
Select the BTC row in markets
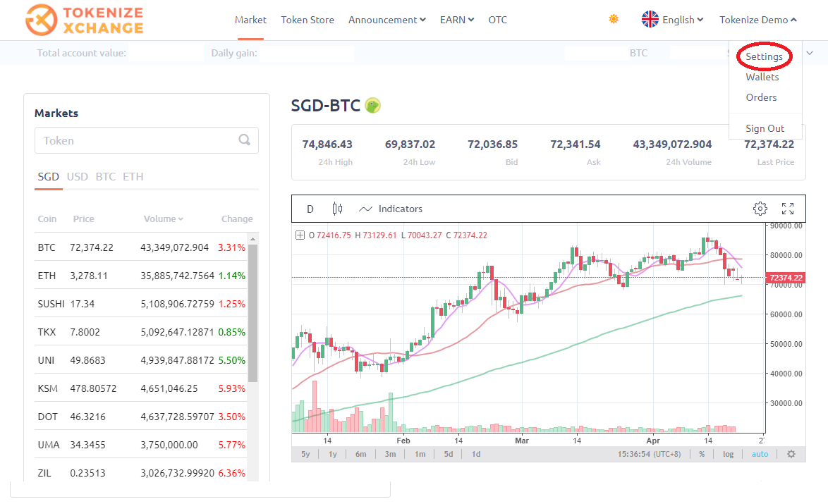[141, 247]
